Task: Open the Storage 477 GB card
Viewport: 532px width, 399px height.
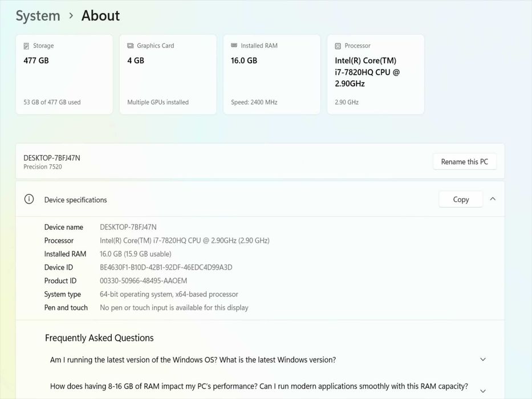Action: pyautogui.click(x=64, y=74)
